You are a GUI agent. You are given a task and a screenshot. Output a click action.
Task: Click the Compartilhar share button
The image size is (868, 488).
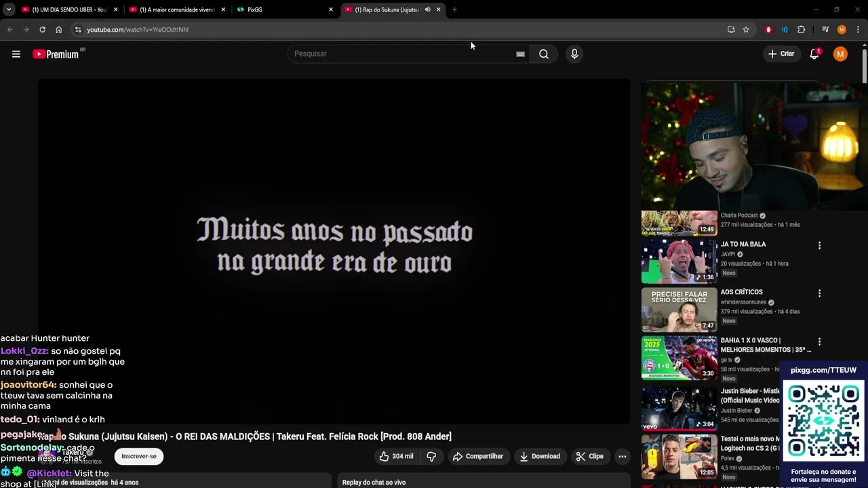pyautogui.click(x=478, y=457)
